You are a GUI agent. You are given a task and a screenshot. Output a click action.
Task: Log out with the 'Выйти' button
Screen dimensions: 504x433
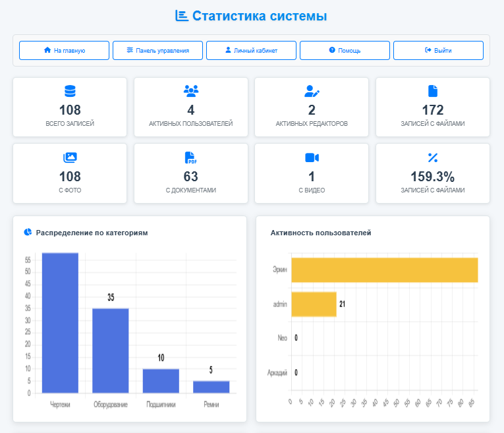(438, 50)
